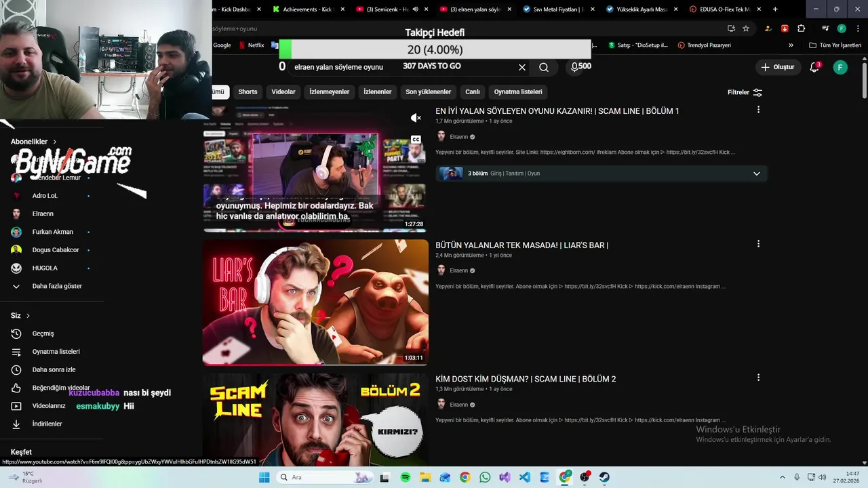Select the İzlenmeyenler filter chip
The height and width of the screenshot is (488, 868).
pos(330,91)
